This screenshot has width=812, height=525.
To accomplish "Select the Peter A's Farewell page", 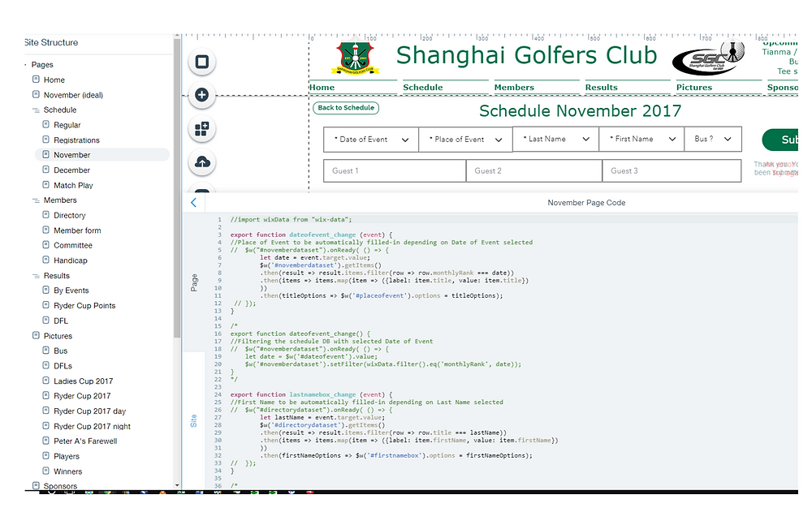I will coord(85,441).
